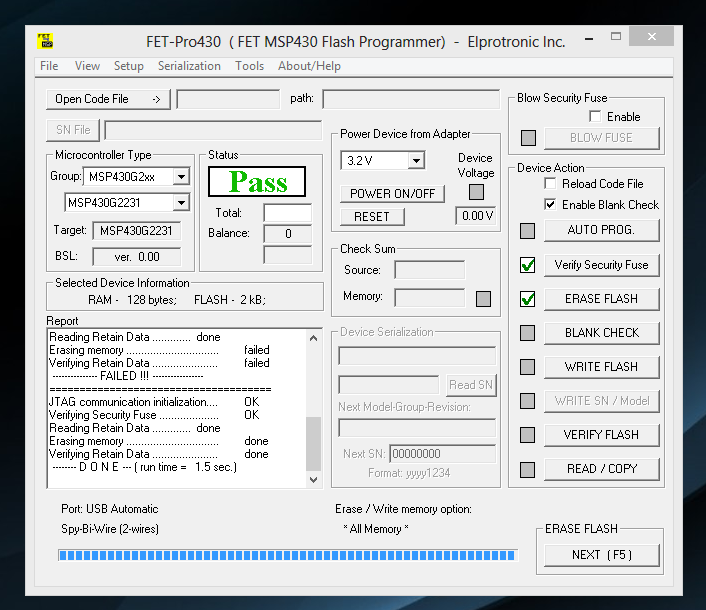
Task: Click the status indicator beside WRITE FLASH
Action: point(527,367)
